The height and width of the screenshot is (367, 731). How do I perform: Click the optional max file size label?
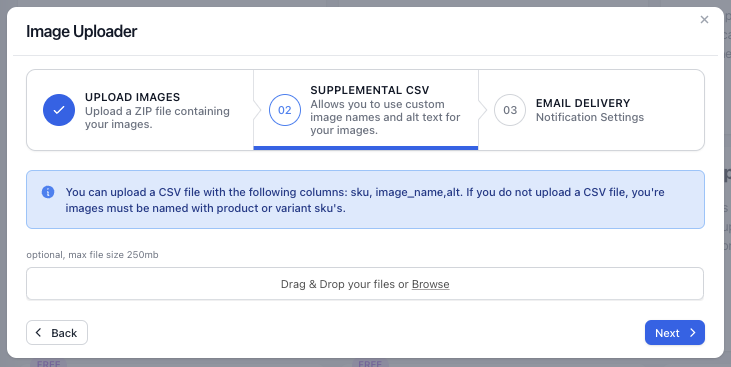click(92, 255)
